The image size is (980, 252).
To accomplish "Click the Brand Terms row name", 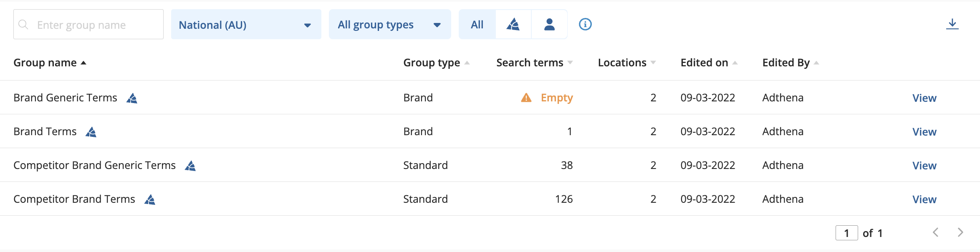I will [45, 131].
